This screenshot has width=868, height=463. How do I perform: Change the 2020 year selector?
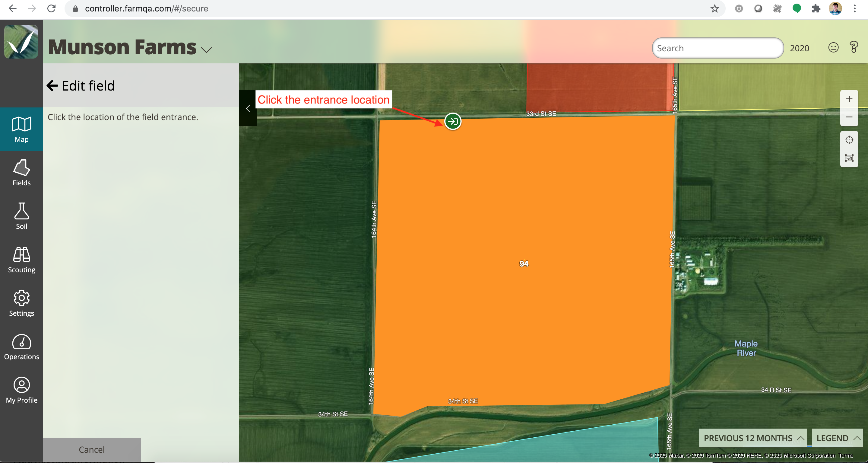coord(799,48)
